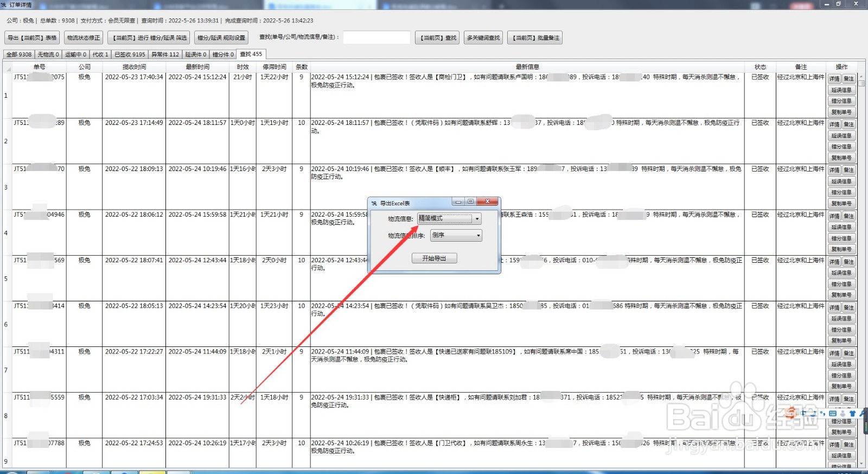The image size is (868, 474).
Task: Minimize the 导出Excel表 dialog
Action: (458, 201)
